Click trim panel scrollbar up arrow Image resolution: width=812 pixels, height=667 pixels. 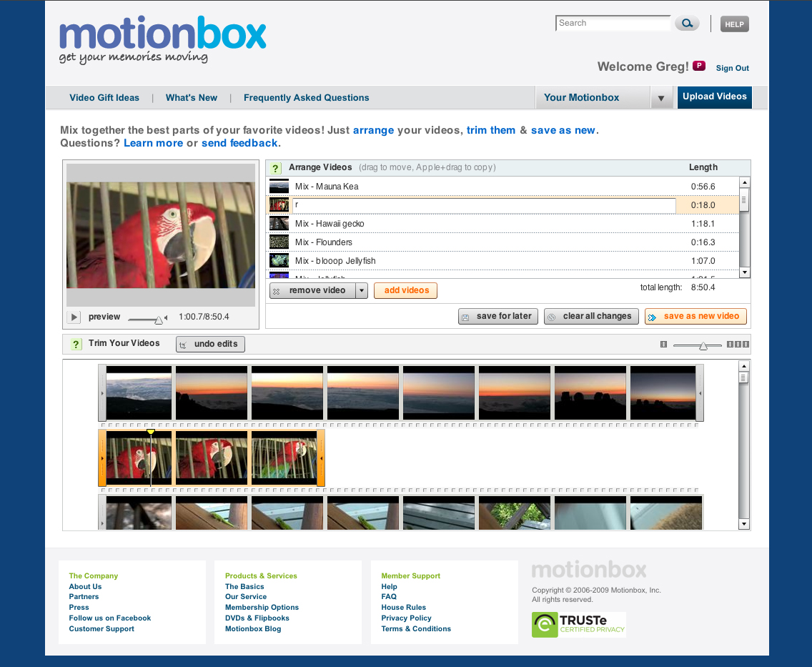[x=744, y=366]
